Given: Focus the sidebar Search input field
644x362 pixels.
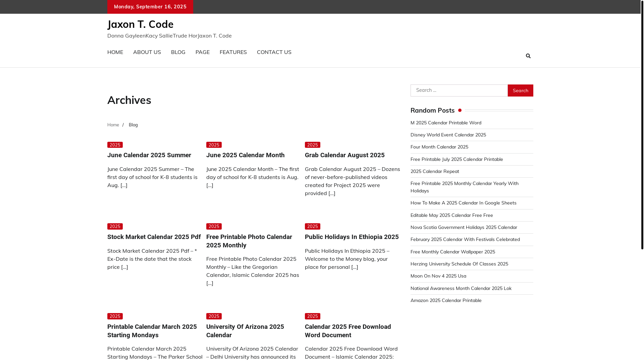Looking at the screenshot, I should (459, 90).
